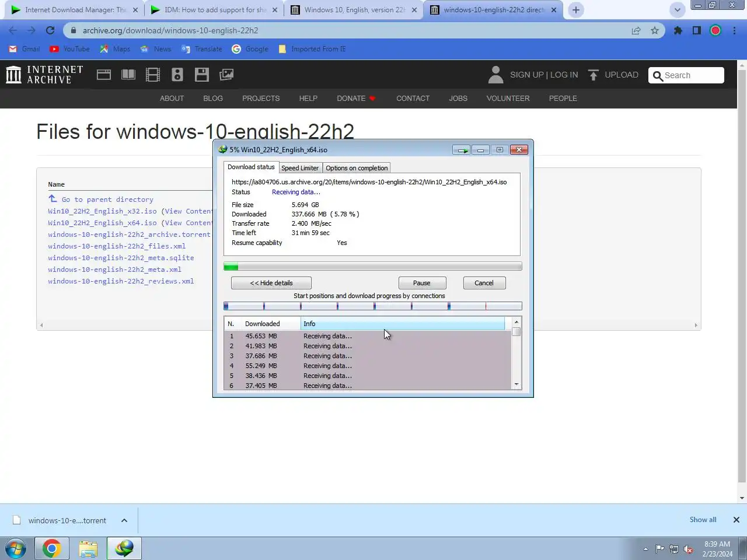Pause the IDM download
Image resolution: width=747 pixels, height=560 pixels.
(422, 283)
